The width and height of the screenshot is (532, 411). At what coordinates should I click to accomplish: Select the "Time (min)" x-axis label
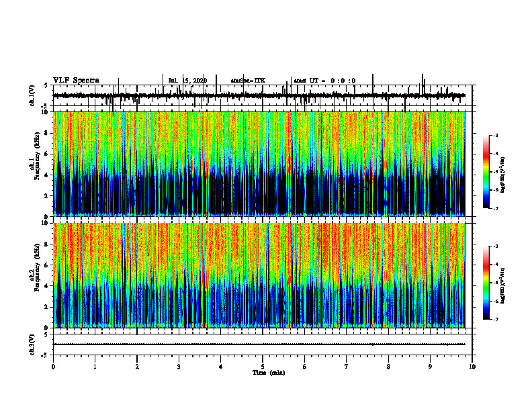click(x=269, y=373)
